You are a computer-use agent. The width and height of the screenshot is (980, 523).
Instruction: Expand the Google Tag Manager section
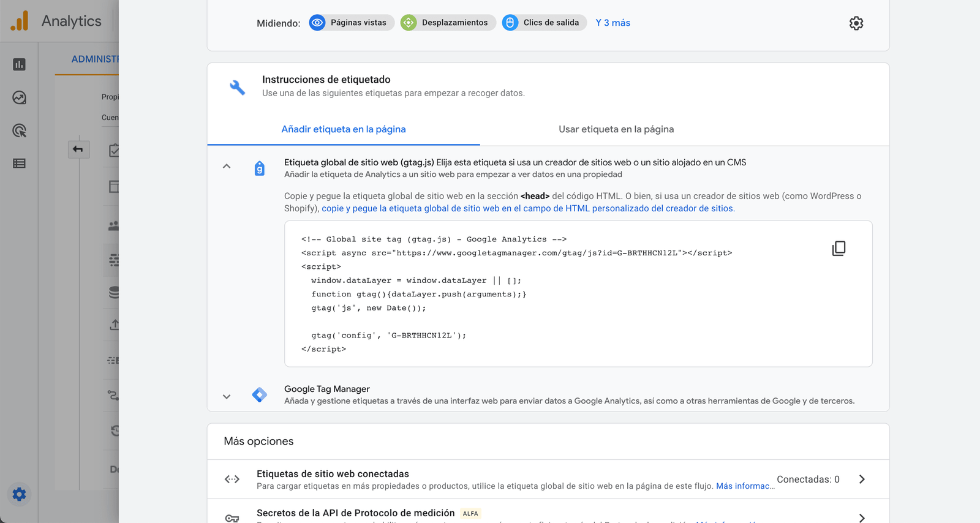(x=227, y=396)
